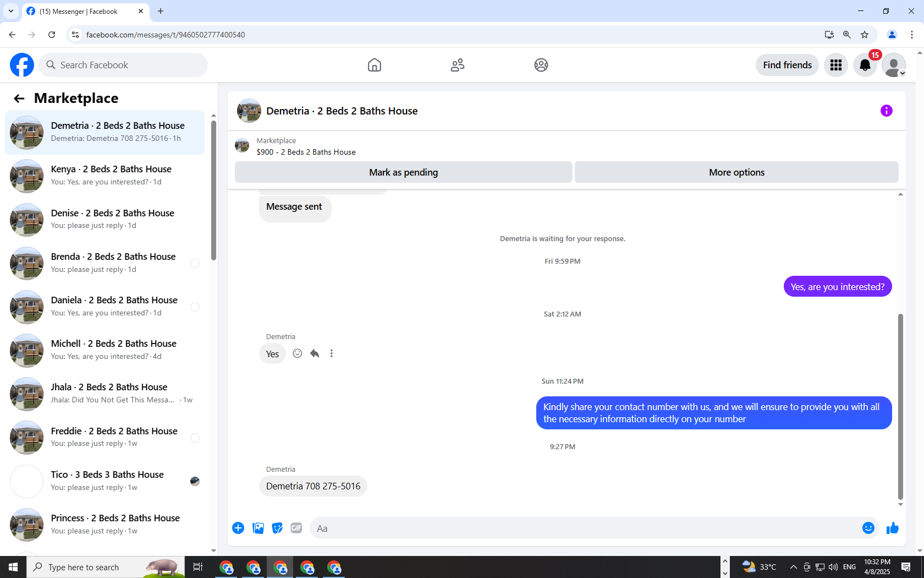Open the browser zoom icon

click(847, 35)
